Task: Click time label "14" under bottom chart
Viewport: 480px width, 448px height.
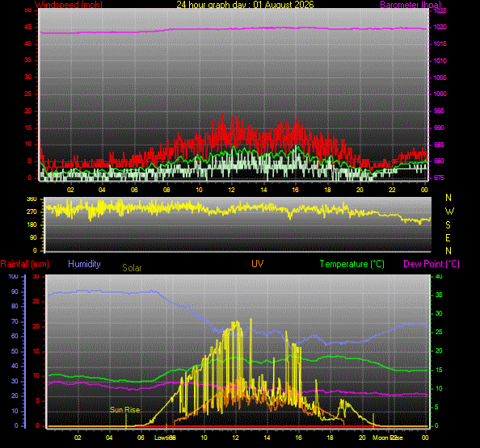Action: [x=267, y=438]
